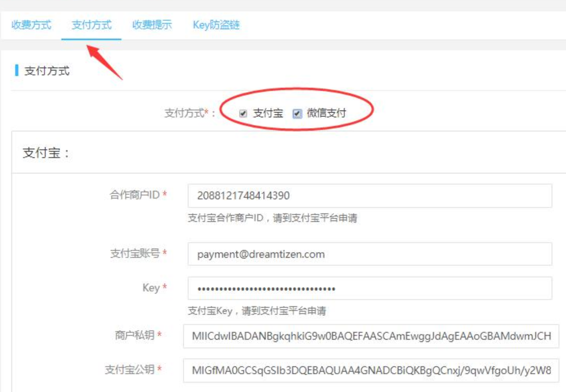
Task: Click the 商户私钥 field label
Action: (x=135, y=335)
